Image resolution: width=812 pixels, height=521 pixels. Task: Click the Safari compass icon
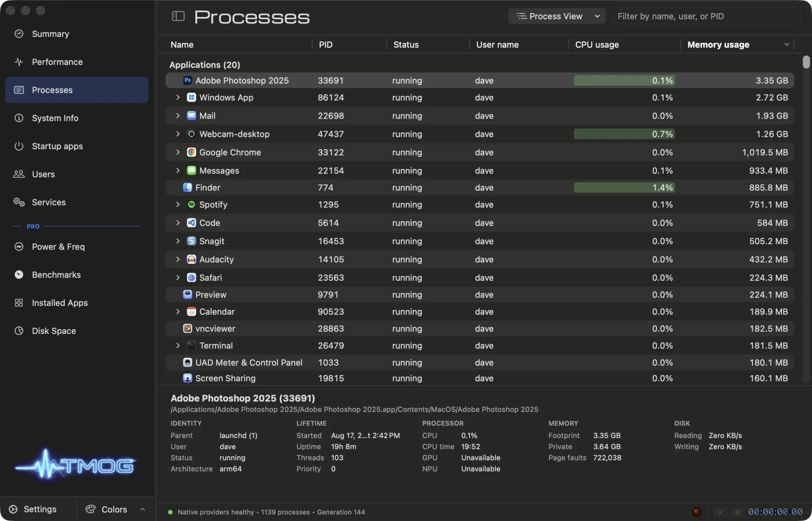(191, 278)
